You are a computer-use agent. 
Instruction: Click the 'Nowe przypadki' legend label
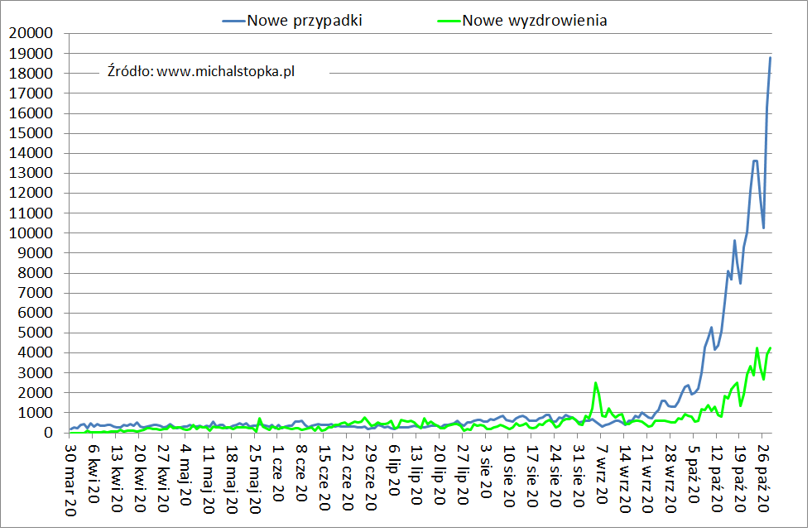(x=304, y=21)
